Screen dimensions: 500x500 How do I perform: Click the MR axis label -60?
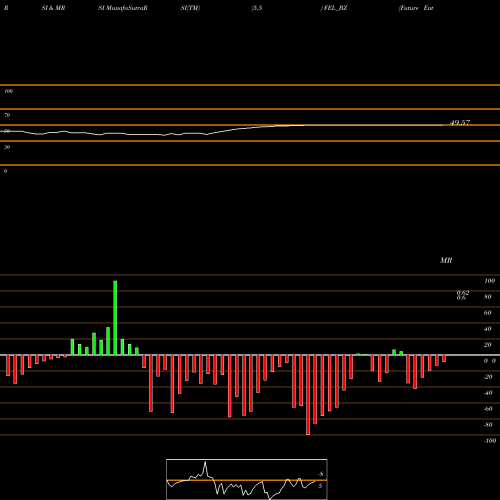[x=488, y=409]
